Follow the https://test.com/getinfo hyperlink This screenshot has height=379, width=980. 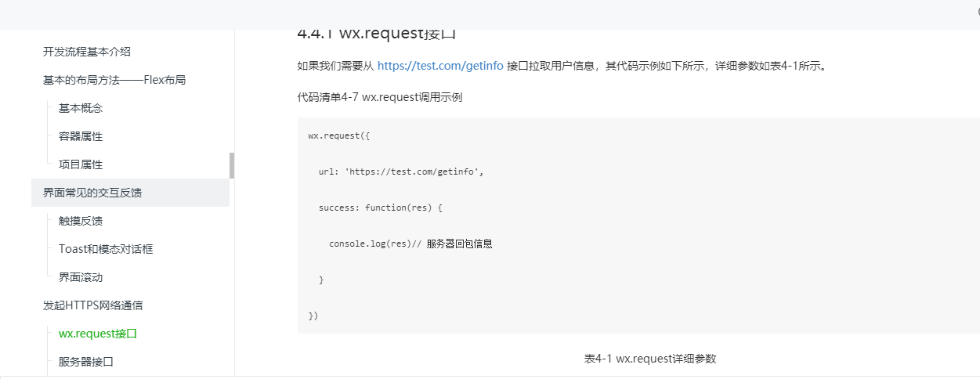point(440,66)
